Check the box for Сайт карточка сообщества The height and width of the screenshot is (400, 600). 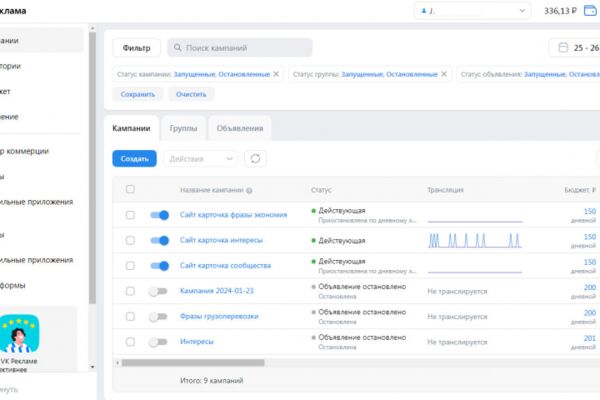click(130, 266)
